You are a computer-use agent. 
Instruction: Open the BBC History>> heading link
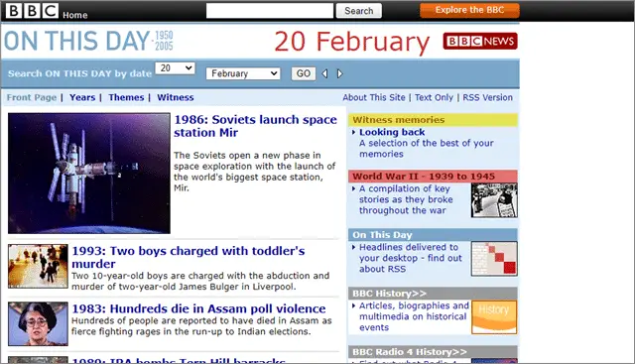point(389,294)
